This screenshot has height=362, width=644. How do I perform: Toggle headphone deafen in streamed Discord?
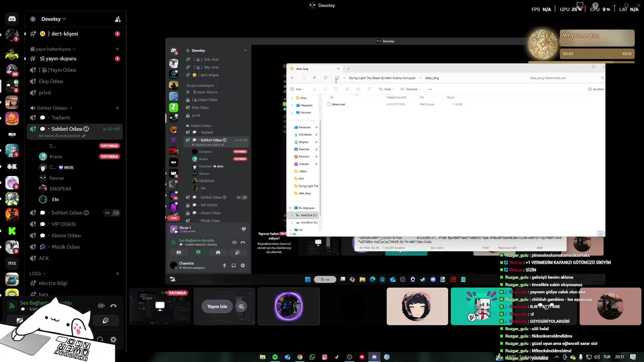click(x=233, y=265)
